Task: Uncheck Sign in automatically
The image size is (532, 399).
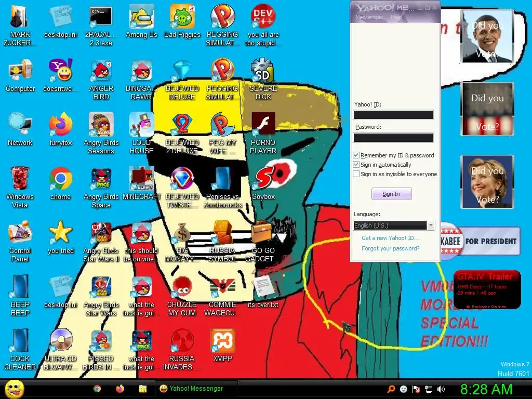Action: coord(356,165)
